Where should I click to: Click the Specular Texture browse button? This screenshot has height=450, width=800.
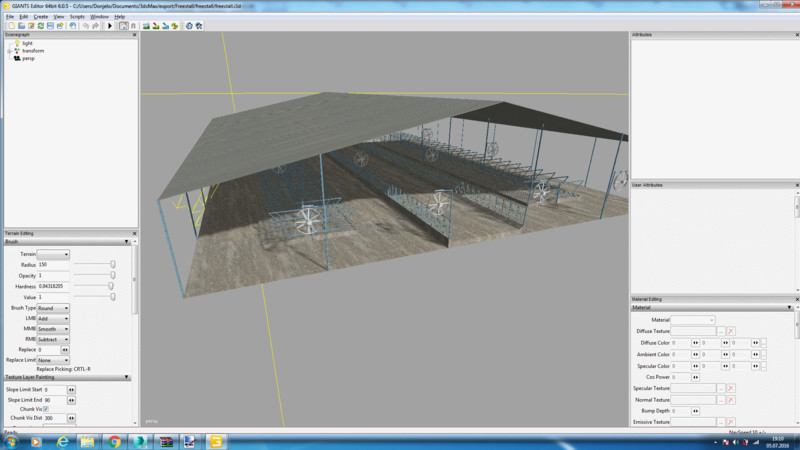pos(720,388)
